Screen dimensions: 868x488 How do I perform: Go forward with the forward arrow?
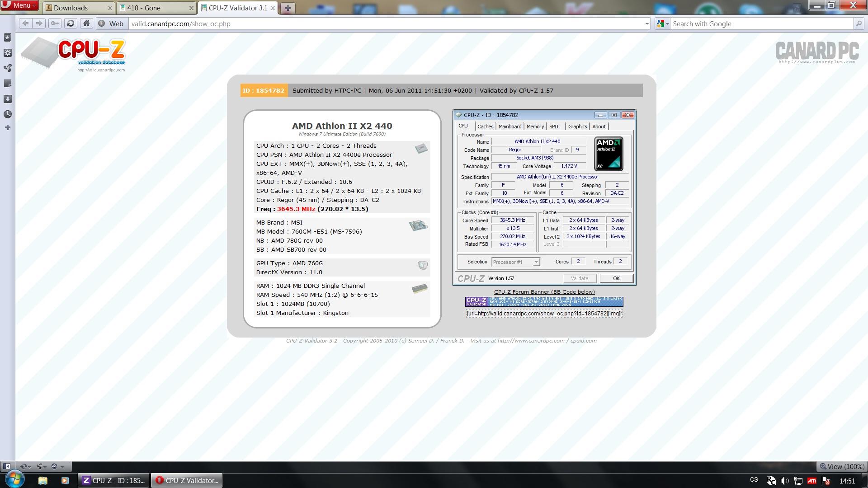coord(39,23)
